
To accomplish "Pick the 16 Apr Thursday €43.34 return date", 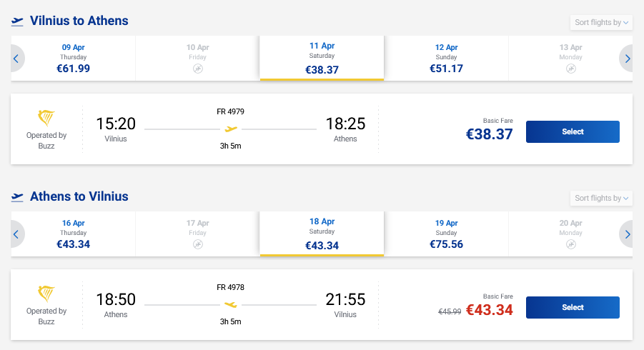I will pos(73,234).
